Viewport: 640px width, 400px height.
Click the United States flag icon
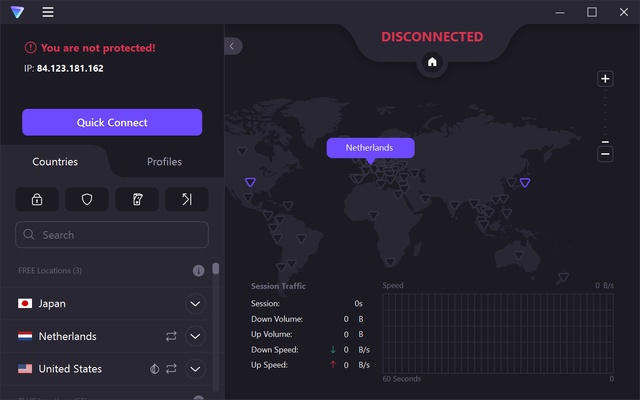pyautogui.click(x=25, y=369)
